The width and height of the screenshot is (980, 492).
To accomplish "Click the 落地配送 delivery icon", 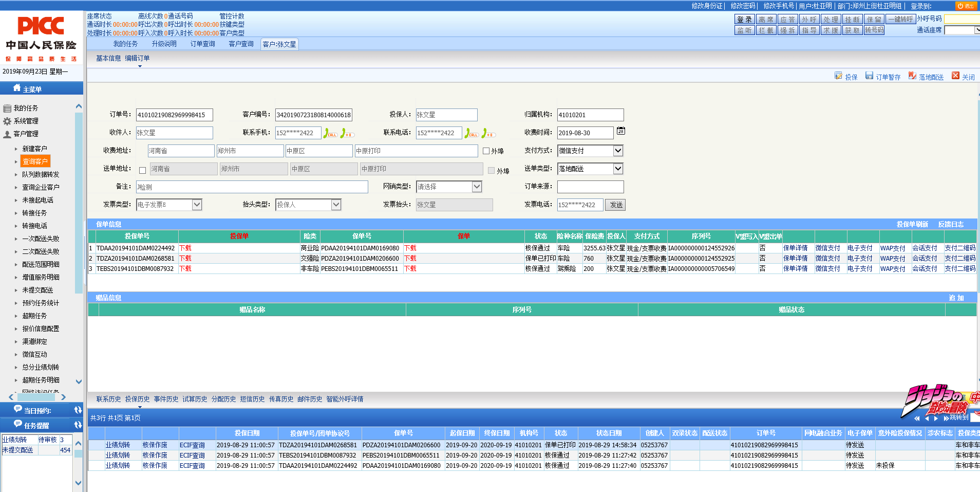I will point(912,76).
